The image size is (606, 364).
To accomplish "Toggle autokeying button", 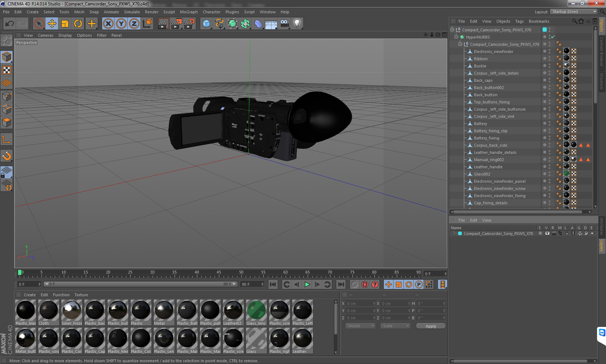I will 365,284.
